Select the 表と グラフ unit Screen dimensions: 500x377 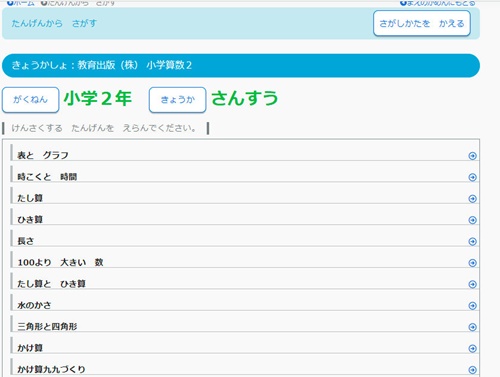[x=245, y=153]
